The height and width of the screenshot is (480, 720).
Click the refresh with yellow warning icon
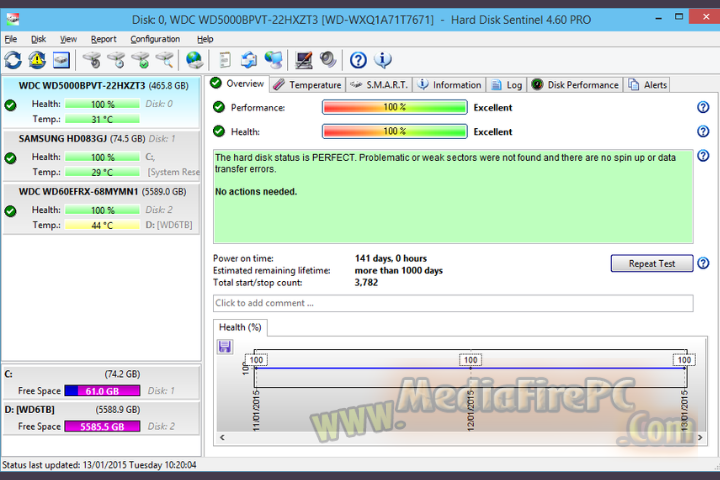pyautogui.click(x=37, y=60)
